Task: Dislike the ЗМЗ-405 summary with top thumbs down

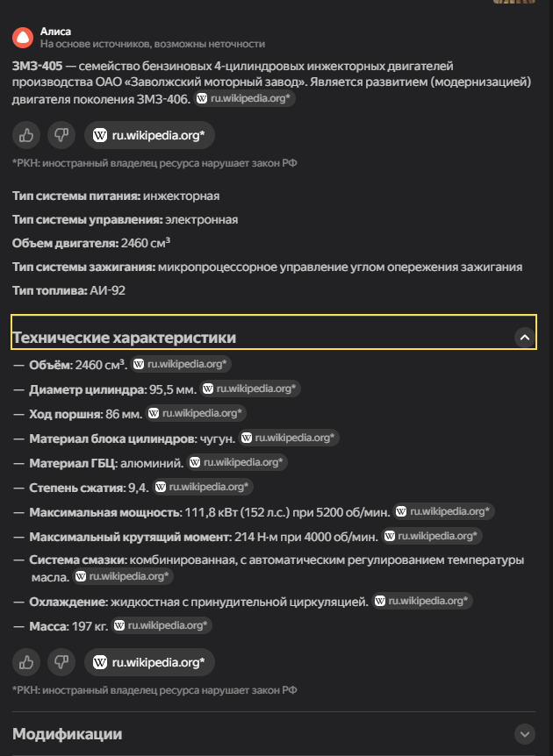Action: tap(61, 135)
